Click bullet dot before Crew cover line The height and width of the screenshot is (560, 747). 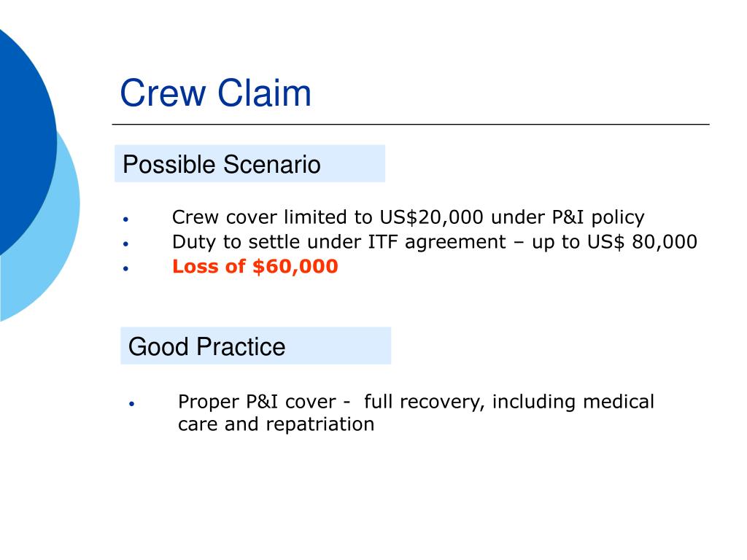coord(125,219)
